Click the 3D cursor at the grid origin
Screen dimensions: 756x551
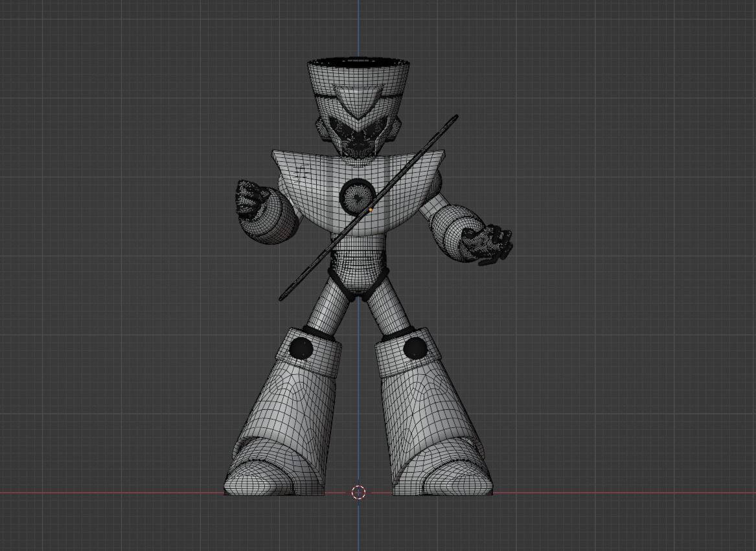(x=358, y=492)
